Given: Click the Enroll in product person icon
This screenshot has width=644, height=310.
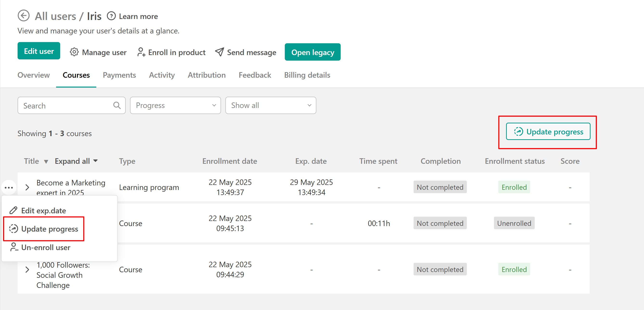Looking at the screenshot, I should (x=141, y=52).
